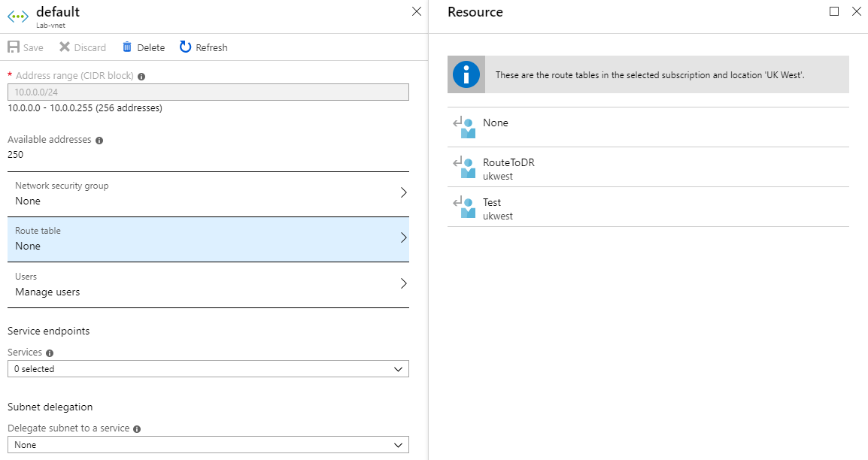868x460 pixels.
Task: Select None in the route table list
Action: pyautogui.click(x=496, y=123)
